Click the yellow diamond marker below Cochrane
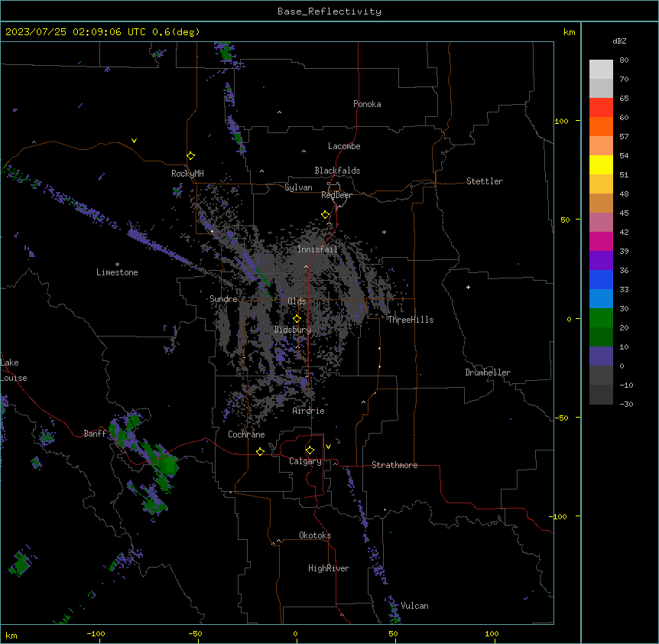 tap(260, 451)
